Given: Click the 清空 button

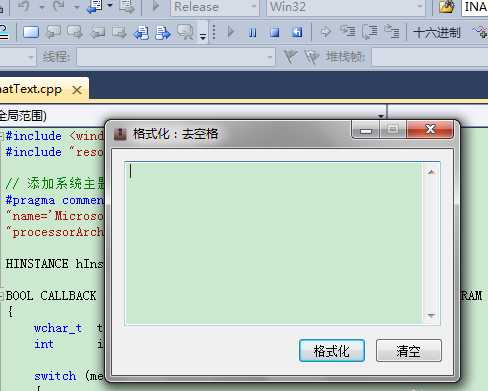Looking at the screenshot, I should (409, 351).
